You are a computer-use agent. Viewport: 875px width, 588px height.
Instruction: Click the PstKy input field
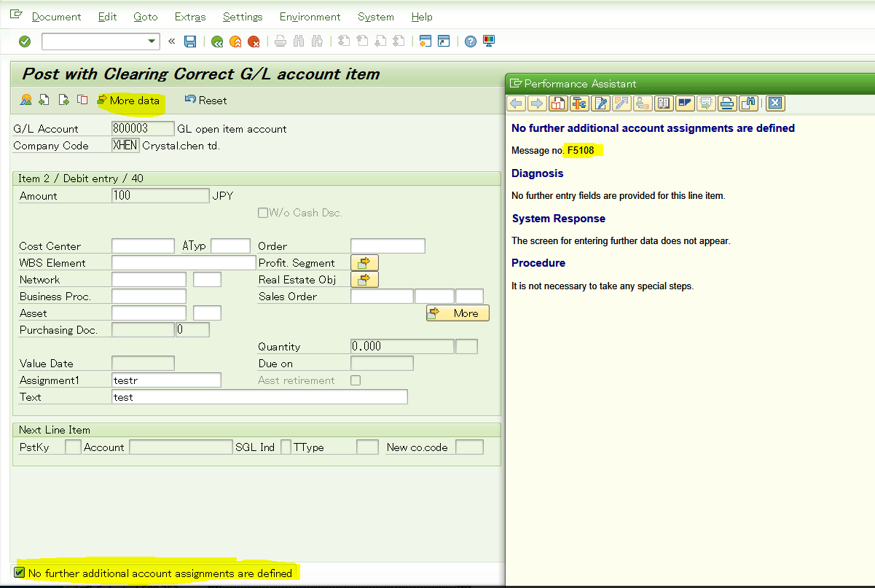[73, 447]
